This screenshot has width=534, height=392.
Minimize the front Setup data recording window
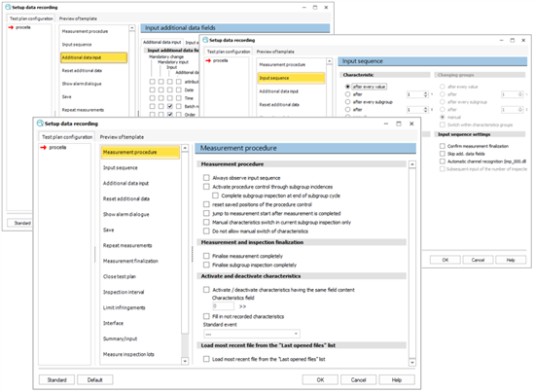click(x=386, y=124)
